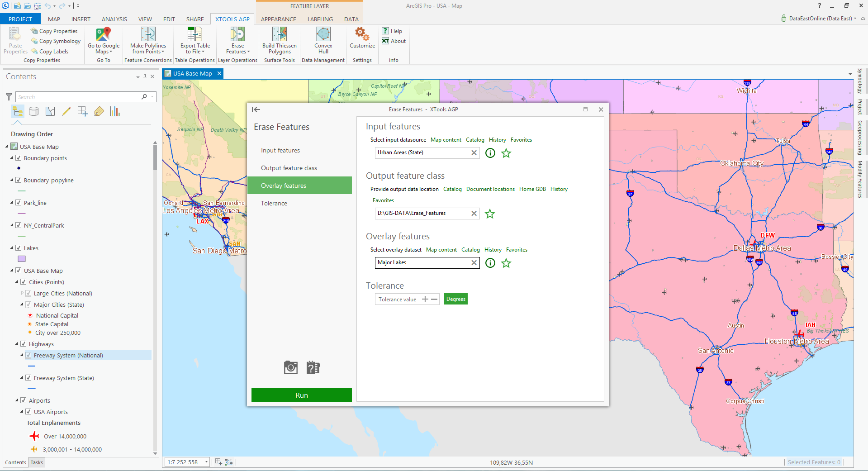Toggle Airports group visibility
The width and height of the screenshot is (868, 471).
pyautogui.click(x=24, y=400)
